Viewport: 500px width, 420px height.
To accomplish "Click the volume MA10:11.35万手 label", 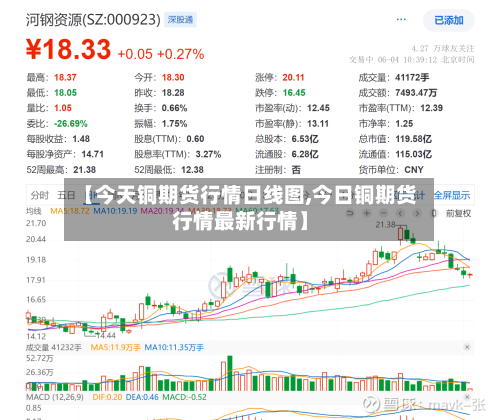I will (x=174, y=347).
